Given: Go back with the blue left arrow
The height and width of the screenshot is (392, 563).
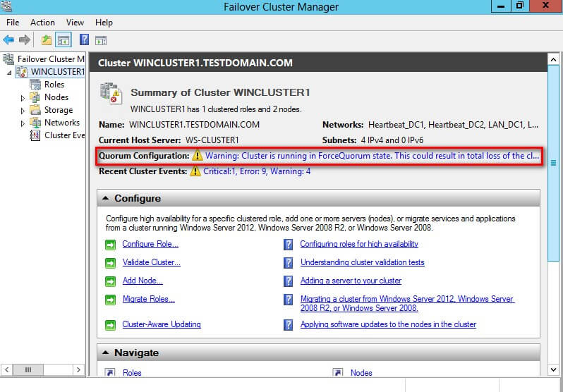Looking at the screenshot, I should coord(8,40).
